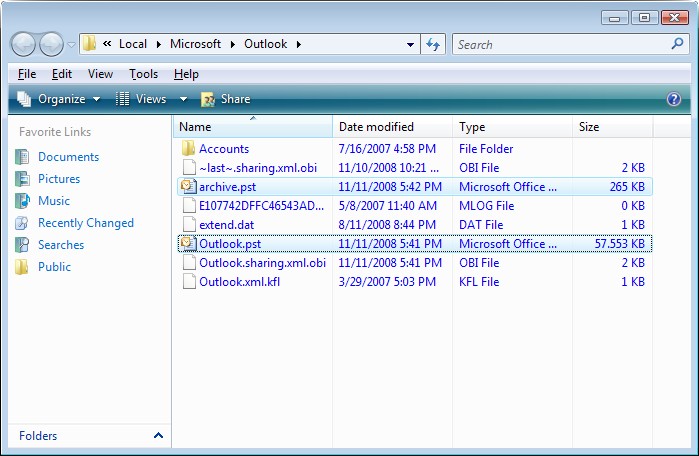Click the archive.pst Outlook data file icon
The image size is (699, 456).
tap(189, 186)
